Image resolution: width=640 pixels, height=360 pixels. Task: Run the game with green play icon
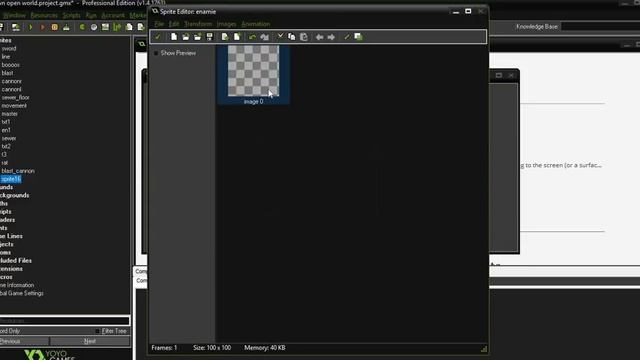(31, 27)
